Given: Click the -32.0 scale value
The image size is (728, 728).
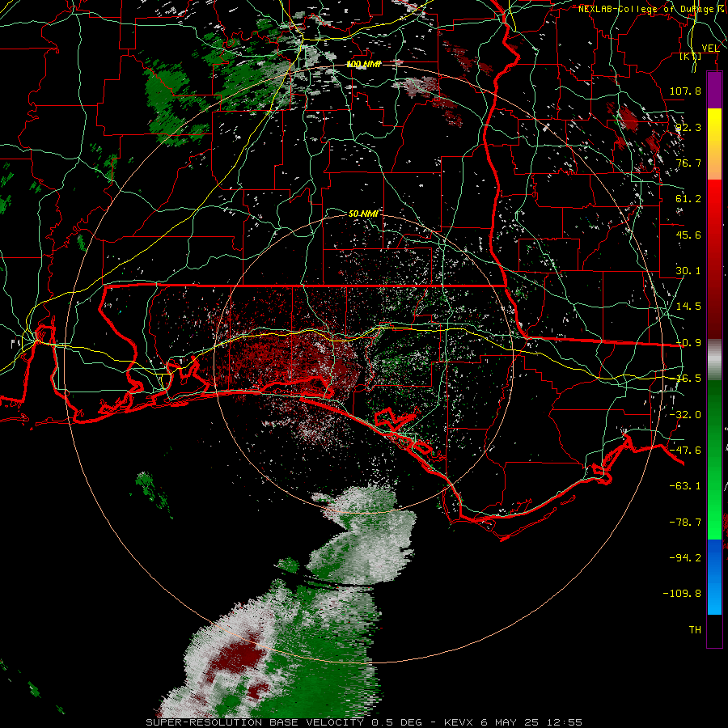Looking at the screenshot, I should (x=685, y=415).
